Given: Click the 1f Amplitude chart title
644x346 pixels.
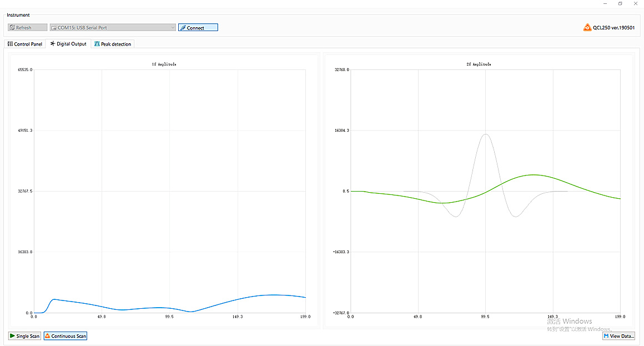Looking at the screenshot, I should pyautogui.click(x=164, y=64).
